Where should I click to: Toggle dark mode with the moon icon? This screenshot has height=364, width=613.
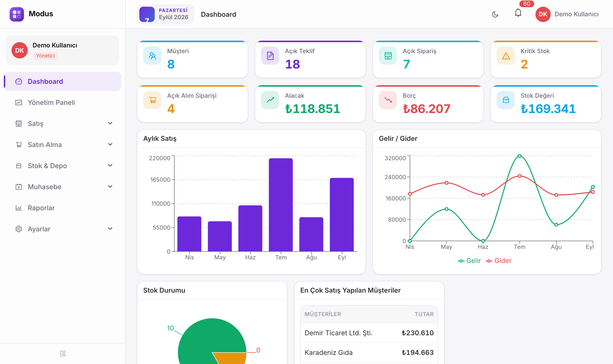coord(495,14)
